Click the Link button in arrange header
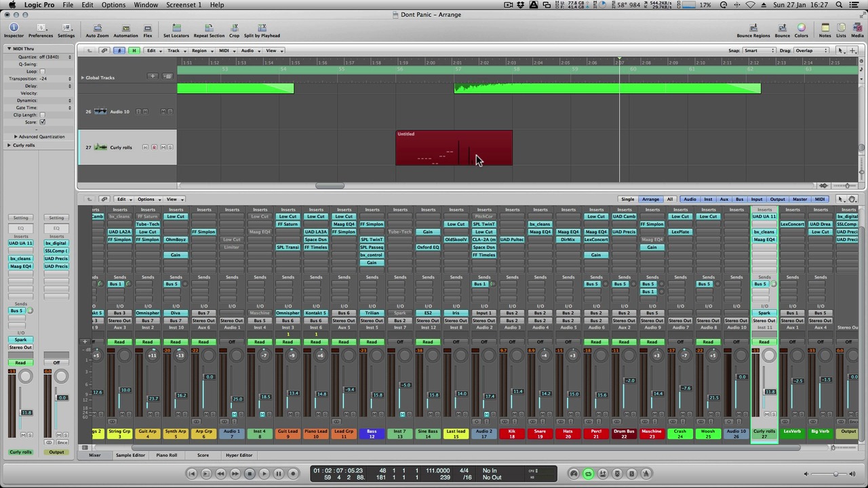868x488 pixels. pyautogui.click(x=104, y=50)
